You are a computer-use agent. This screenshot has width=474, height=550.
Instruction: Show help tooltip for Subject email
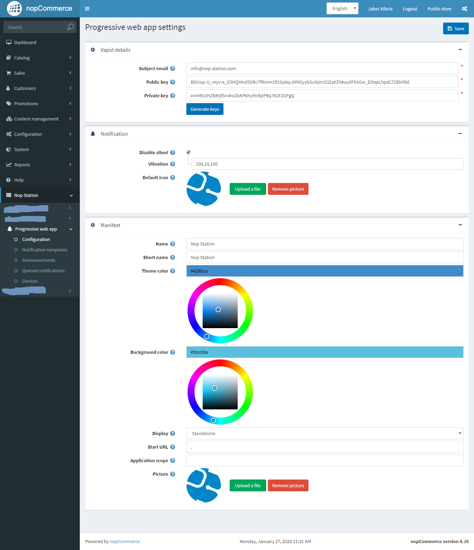(173, 68)
